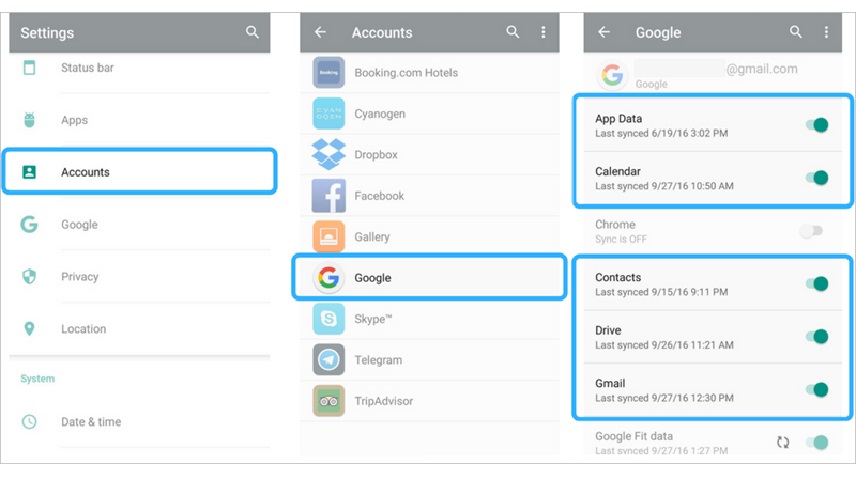Tap the Accounts person icon in Settings

(x=29, y=172)
